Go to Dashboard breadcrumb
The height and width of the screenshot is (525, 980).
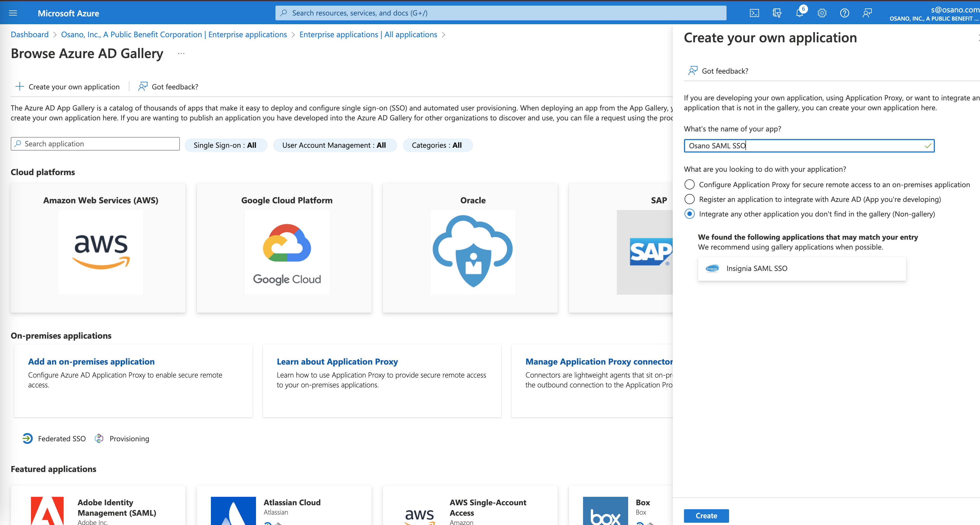(30, 35)
